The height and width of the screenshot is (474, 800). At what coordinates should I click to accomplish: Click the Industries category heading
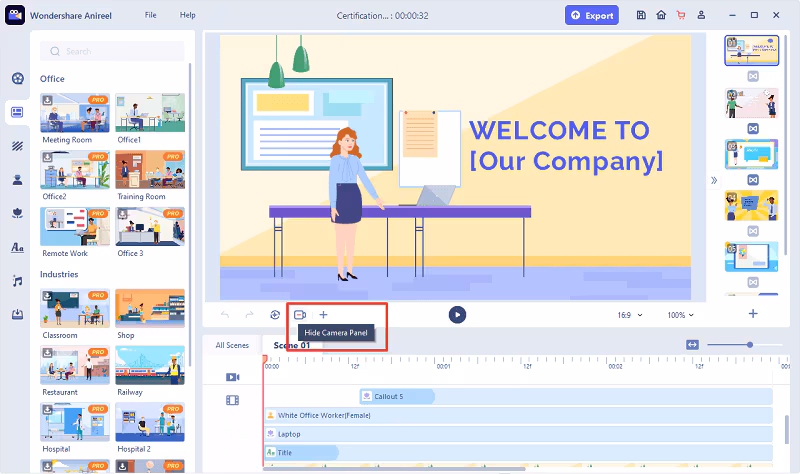[59, 274]
